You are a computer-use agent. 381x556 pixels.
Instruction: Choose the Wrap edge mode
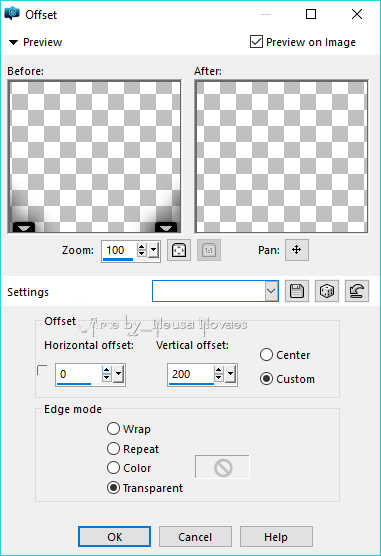[113, 429]
